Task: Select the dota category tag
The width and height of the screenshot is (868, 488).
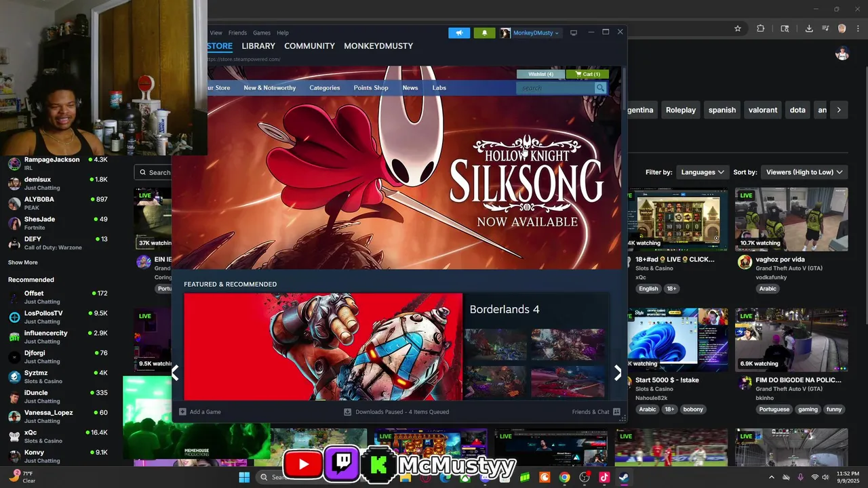Action: pos(797,110)
